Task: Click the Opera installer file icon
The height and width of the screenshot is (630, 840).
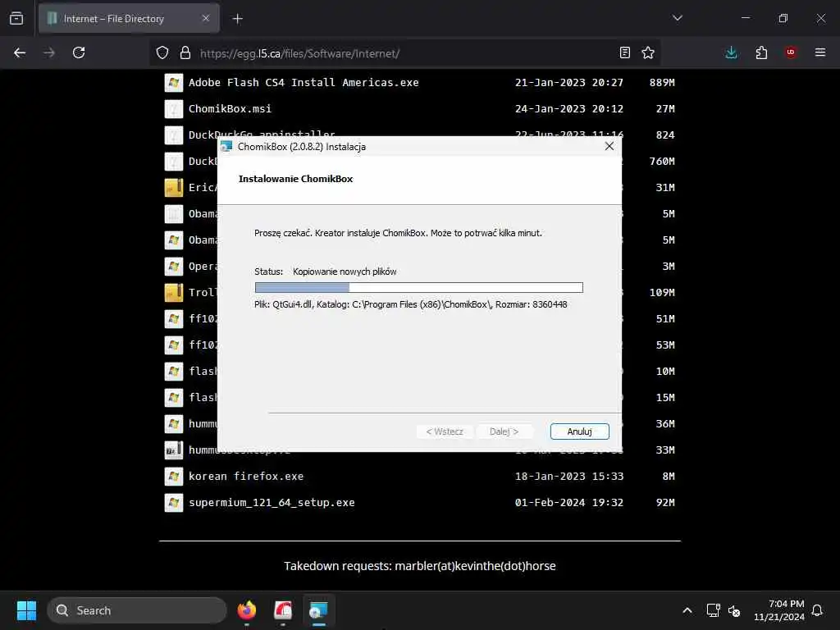Action: [x=174, y=267]
